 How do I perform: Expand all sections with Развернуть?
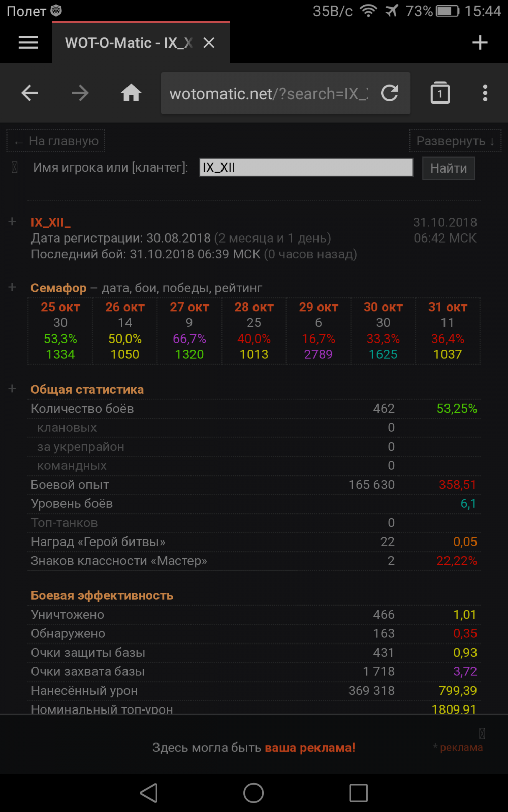pyautogui.click(x=455, y=141)
